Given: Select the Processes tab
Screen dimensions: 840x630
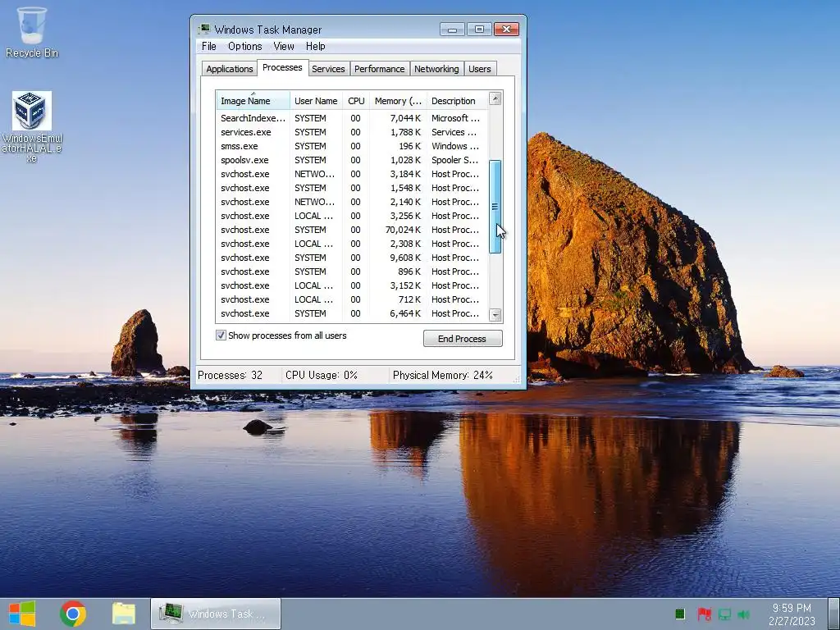Looking at the screenshot, I should (x=282, y=67).
